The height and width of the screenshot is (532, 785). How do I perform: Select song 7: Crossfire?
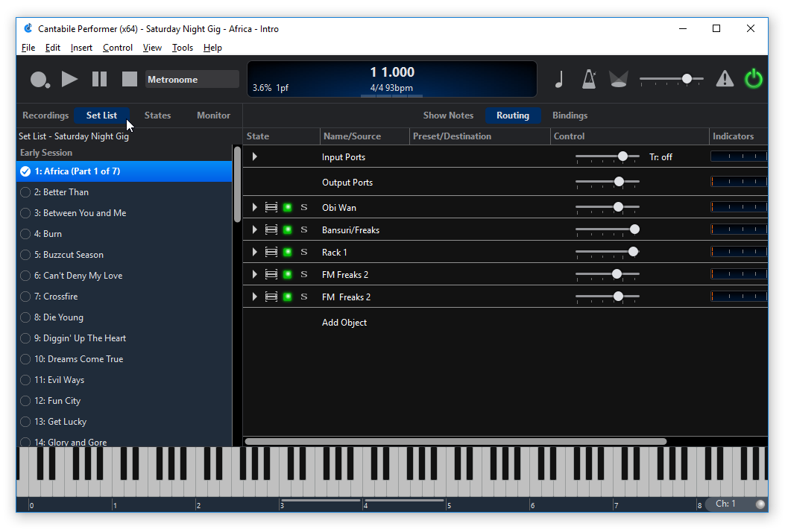pyautogui.click(x=124, y=297)
